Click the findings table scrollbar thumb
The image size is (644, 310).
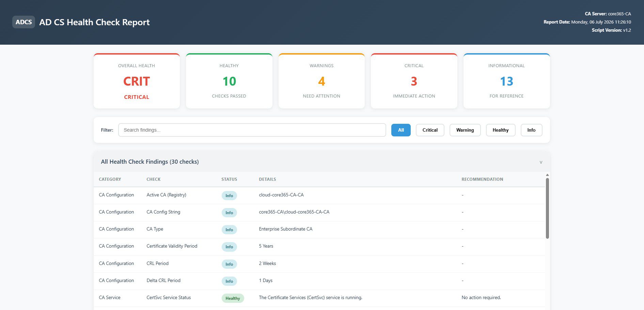click(547, 208)
